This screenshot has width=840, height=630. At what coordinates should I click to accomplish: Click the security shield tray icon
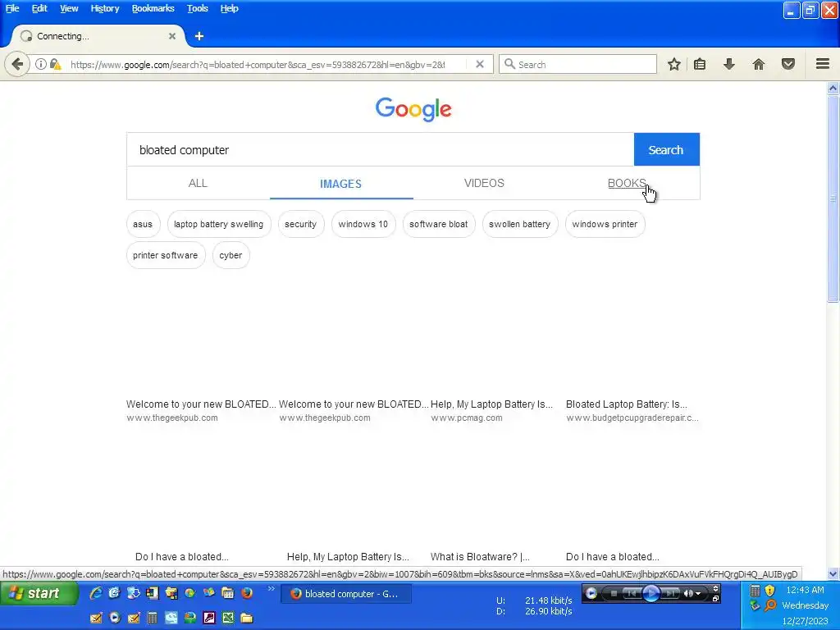(x=769, y=591)
